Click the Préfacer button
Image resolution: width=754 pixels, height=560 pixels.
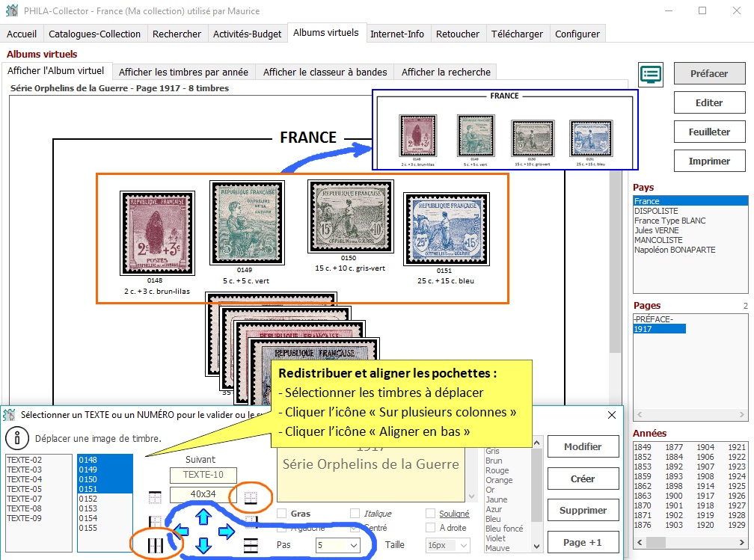tap(709, 73)
